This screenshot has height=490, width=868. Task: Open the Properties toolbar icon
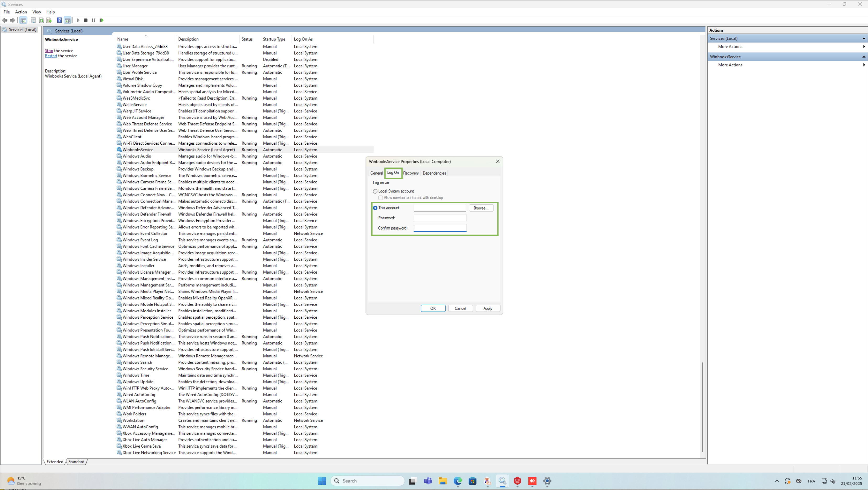click(x=33, y=20)
